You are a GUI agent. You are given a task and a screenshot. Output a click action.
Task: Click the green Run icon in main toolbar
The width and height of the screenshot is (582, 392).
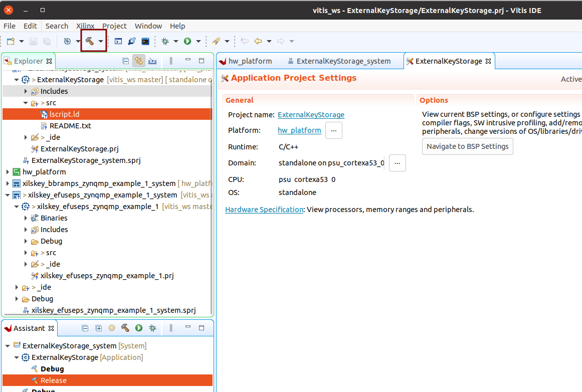coord(187,41)
